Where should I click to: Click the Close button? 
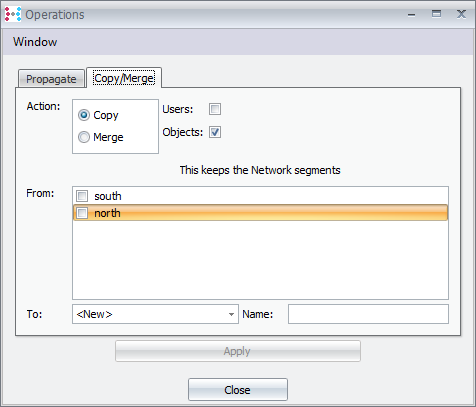[238, 390]
